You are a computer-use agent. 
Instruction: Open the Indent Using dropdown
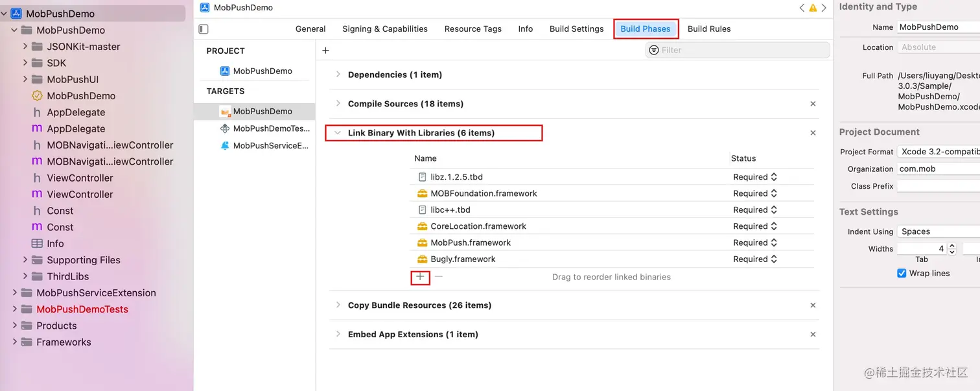(x=938, y=231)
